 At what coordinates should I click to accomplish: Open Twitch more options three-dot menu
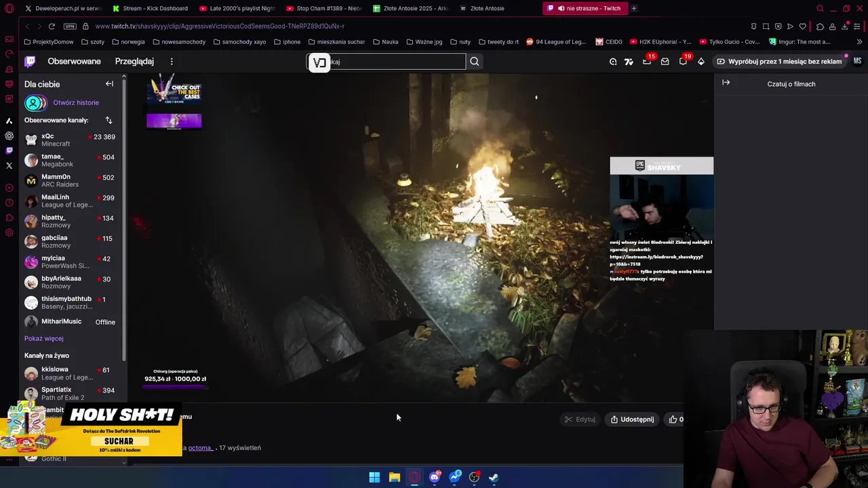[172, 61]
